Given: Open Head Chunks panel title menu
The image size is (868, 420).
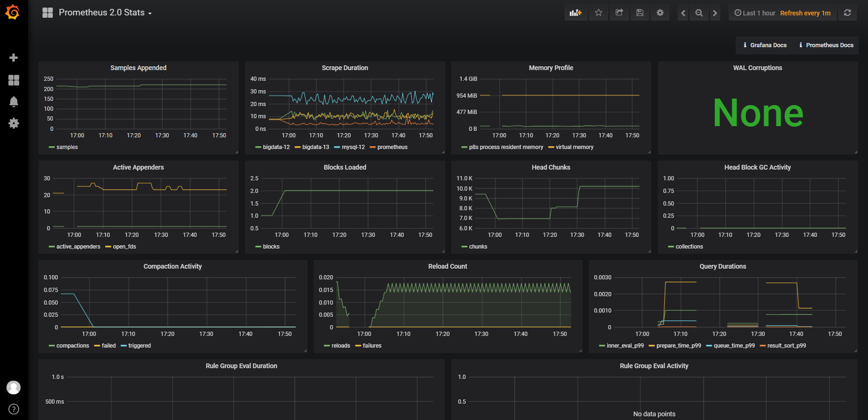Looking at the screenshot, I should click(551, 167).
